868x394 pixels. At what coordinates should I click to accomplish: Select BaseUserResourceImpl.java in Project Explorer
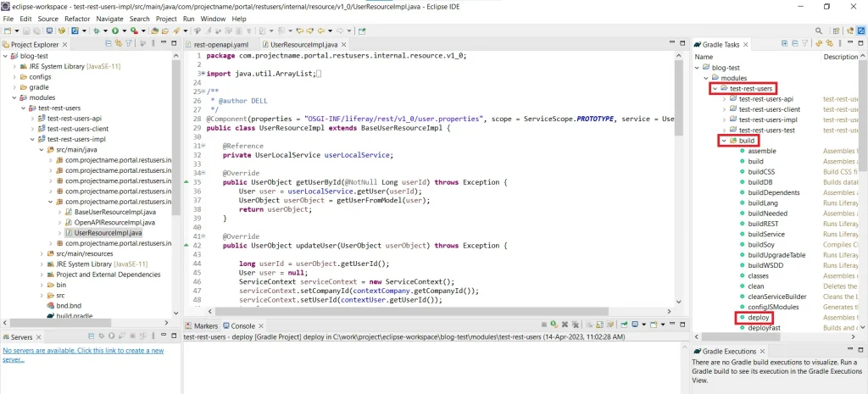click(115, 212)
